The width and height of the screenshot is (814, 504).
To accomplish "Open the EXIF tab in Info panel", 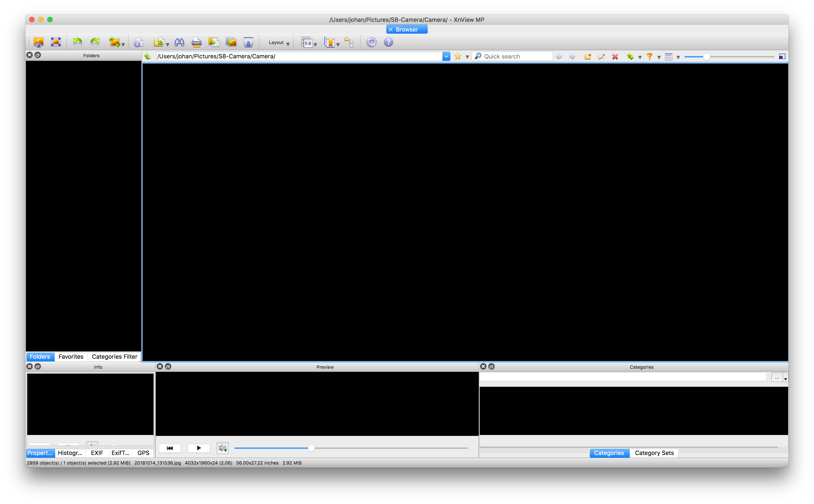I will pyautogui.click(x=97, y=453).
